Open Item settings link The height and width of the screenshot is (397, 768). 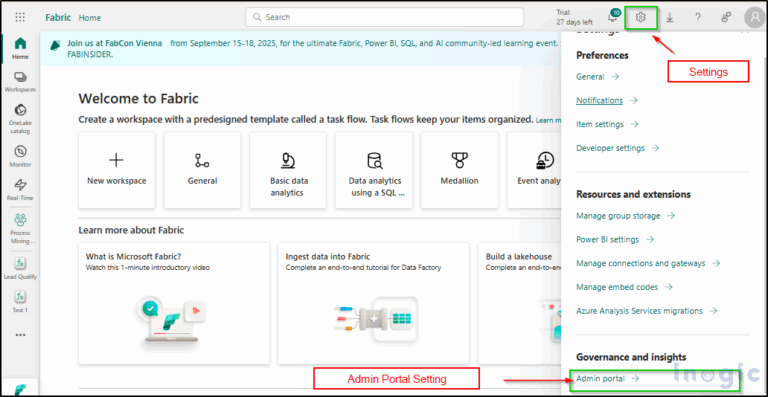(607, 124)
